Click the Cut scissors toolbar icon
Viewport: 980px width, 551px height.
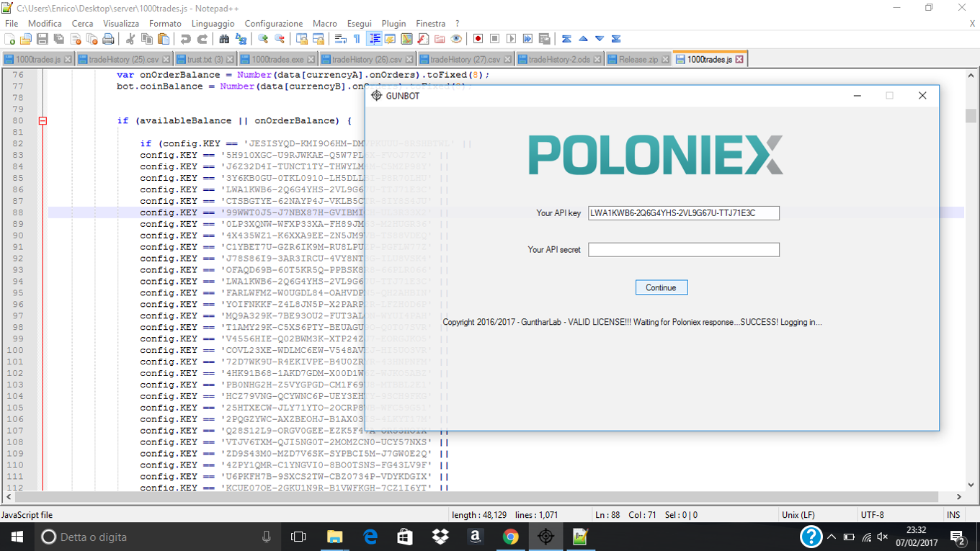pos(130,39)
